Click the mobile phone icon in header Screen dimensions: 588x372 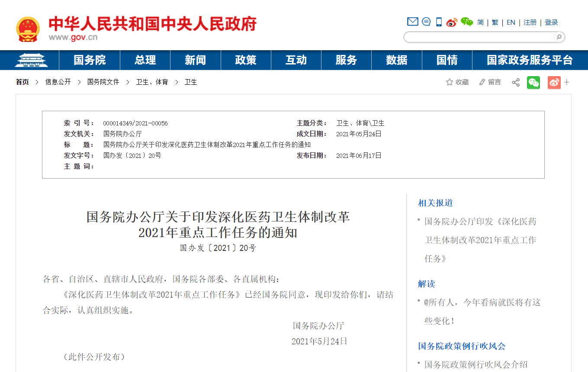point(439,22)
